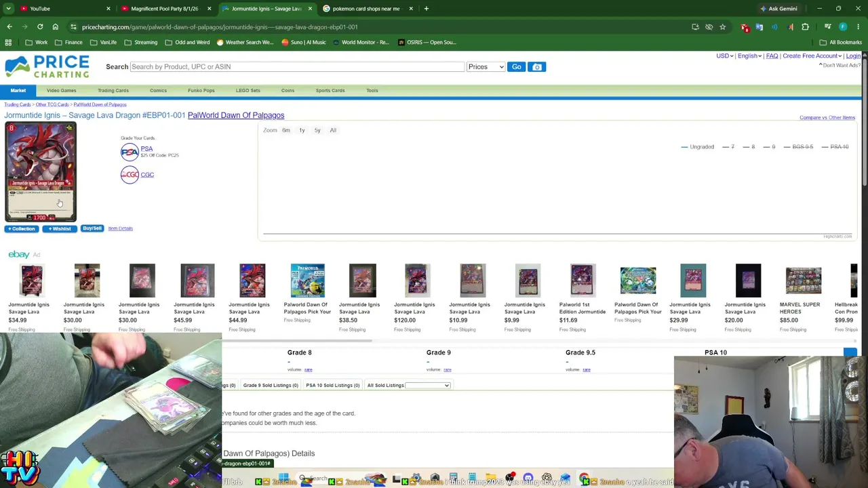Reload the current browser page
The height and width of the screenshot is (488, 868).
click(40, 26)
